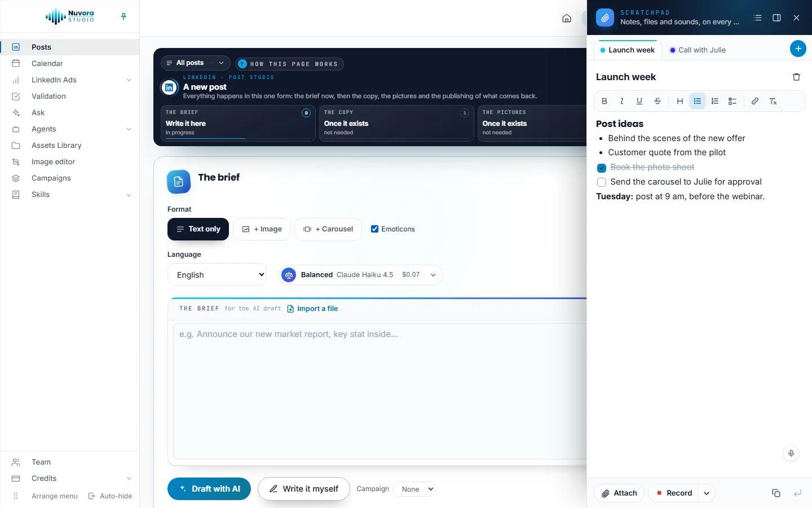Toggle bold formatting in the note toolbar
The width and height of the screenshot is (812, 508).
pyautogui.click(x=604, y=101)
